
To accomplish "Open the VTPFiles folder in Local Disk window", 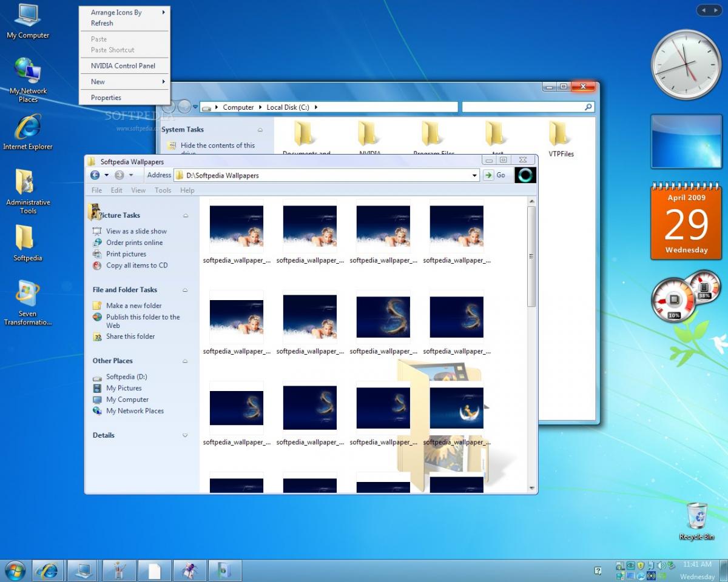I will (x=561, y=139).
